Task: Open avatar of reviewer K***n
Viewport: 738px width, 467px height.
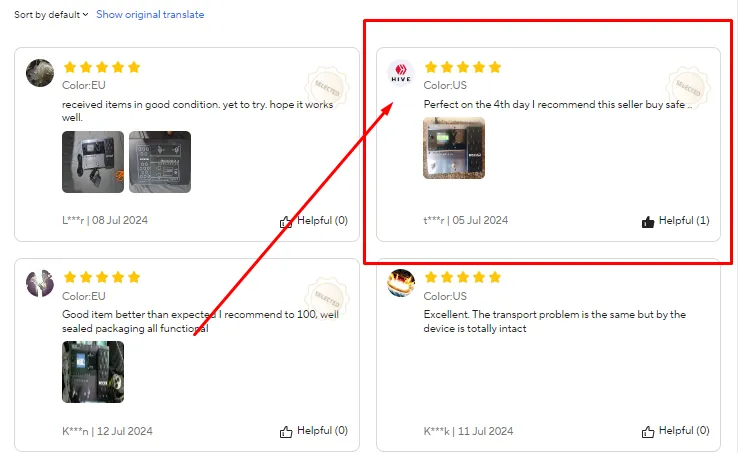Action: point(40,283)
